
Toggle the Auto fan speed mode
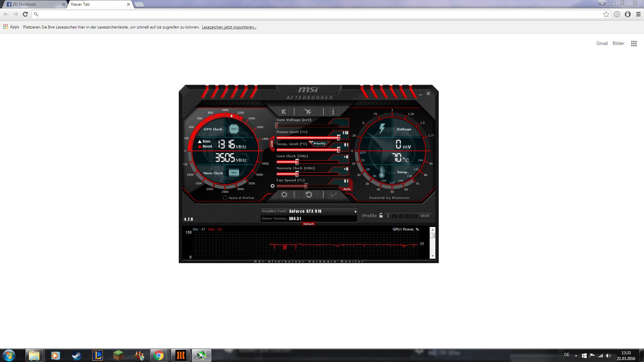tap(347, 189)
